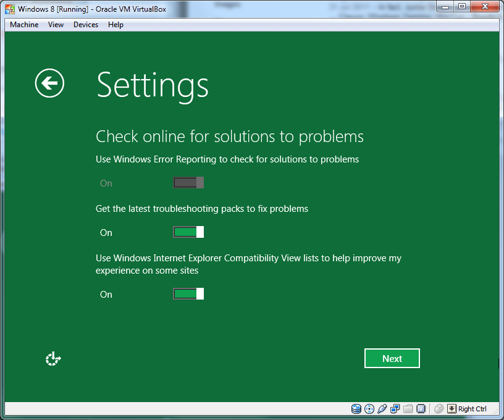Screen dimensions: 504x420
Task: Click the window resize grip corner
Action: tap(495, 413)
